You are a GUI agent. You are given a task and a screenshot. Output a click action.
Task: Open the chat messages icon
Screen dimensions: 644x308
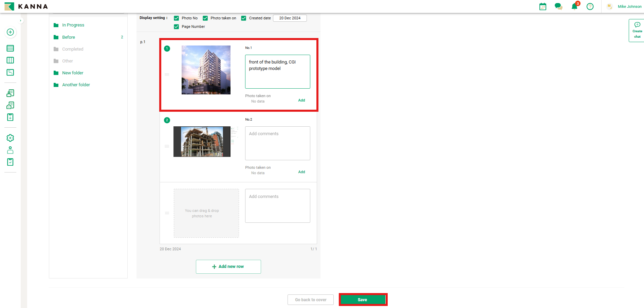pyautogui.click(x=558, y=6)
